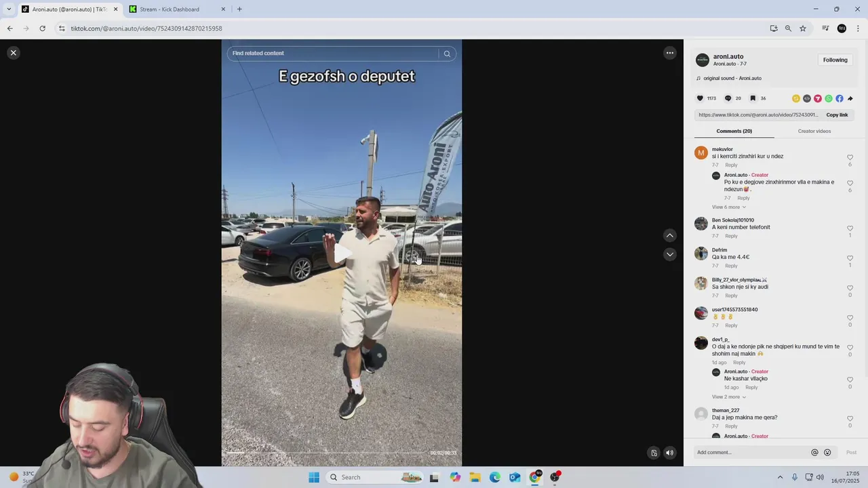Viewport: 868px width, 488px height.
Task: Open original sound - Aroni.auto link
Action: pyautogui.click(x=732, y=78)
